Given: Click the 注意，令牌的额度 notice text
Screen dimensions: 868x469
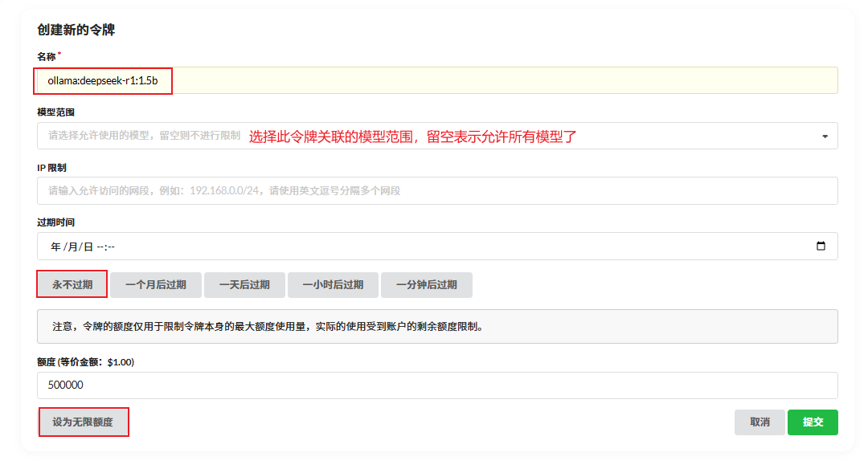Looking at the screenshot, I should click(x=268, y=326).
